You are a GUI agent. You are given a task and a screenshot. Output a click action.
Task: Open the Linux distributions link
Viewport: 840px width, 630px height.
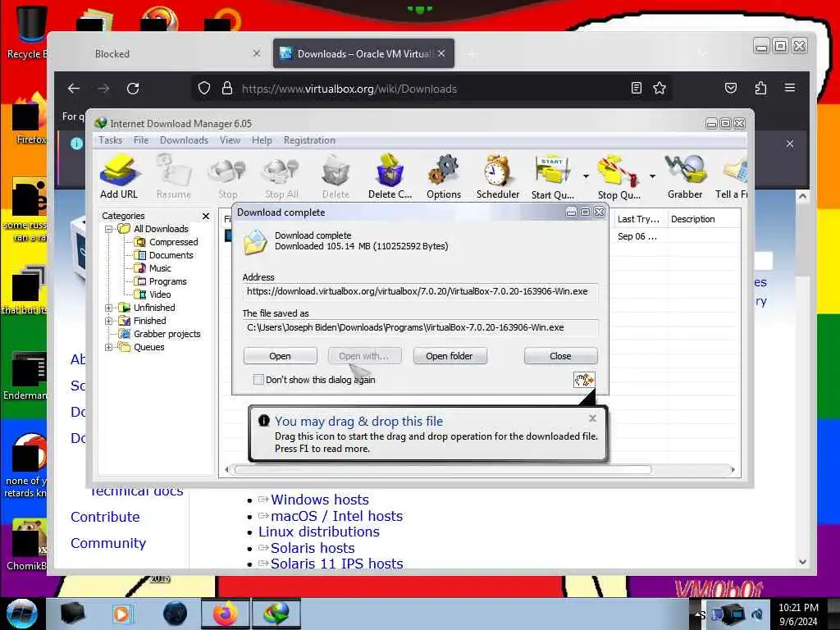click(x=319, y=532)
